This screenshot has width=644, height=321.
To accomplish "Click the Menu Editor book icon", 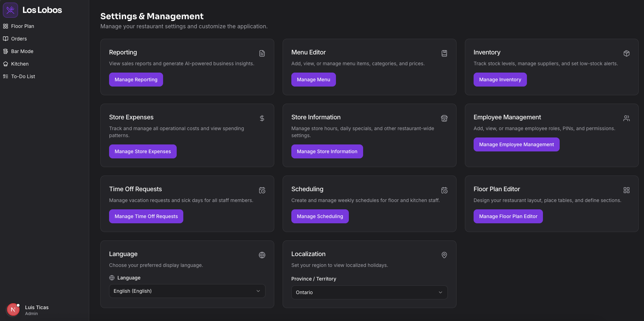I will pyautogui.click(x=444, y=53).
